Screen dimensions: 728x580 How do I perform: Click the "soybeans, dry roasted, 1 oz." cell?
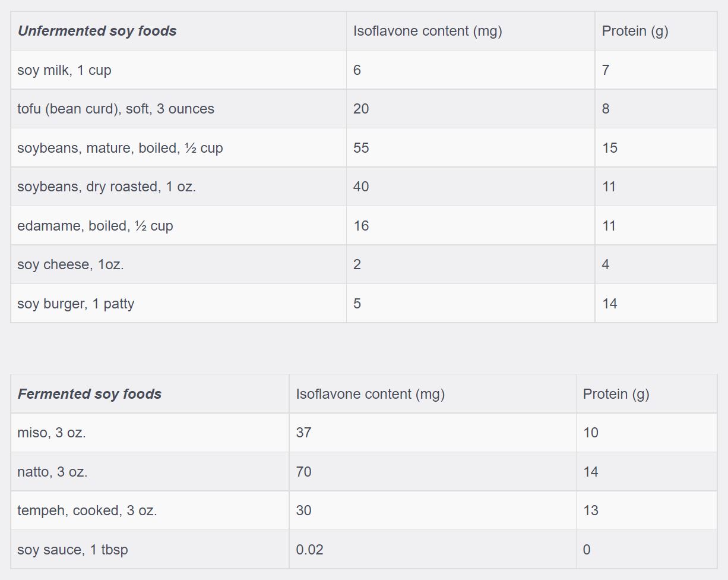[107, 187]
